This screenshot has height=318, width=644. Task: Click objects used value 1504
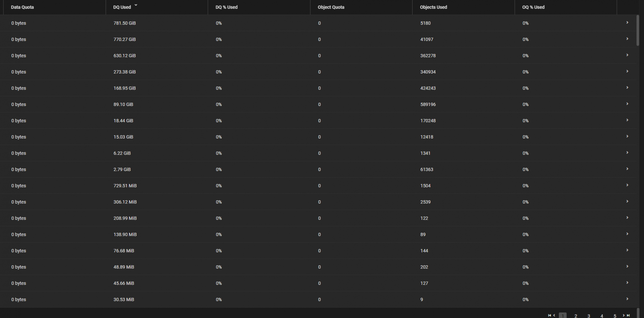click(425, 186)
